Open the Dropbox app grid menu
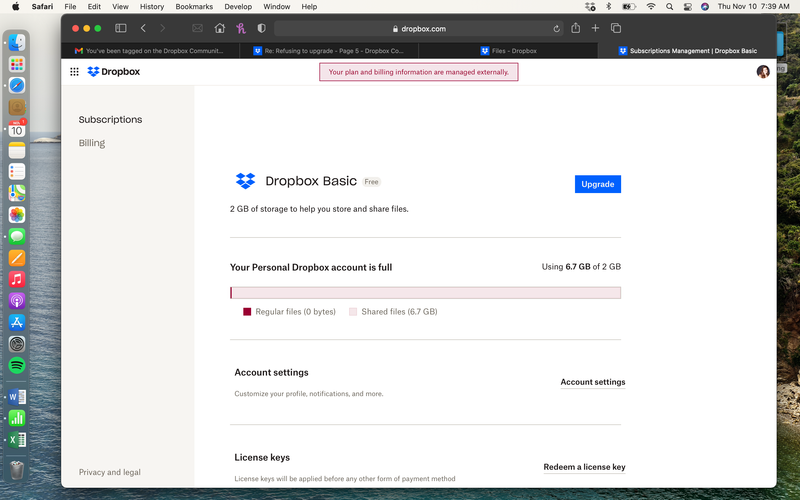This screenshot has height=500, width=800. point(74,72)
